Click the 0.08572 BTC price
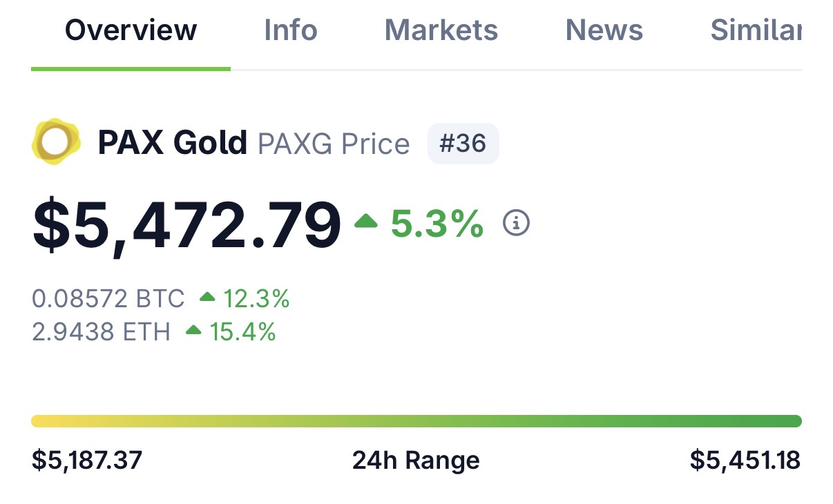 click(108, 298)
